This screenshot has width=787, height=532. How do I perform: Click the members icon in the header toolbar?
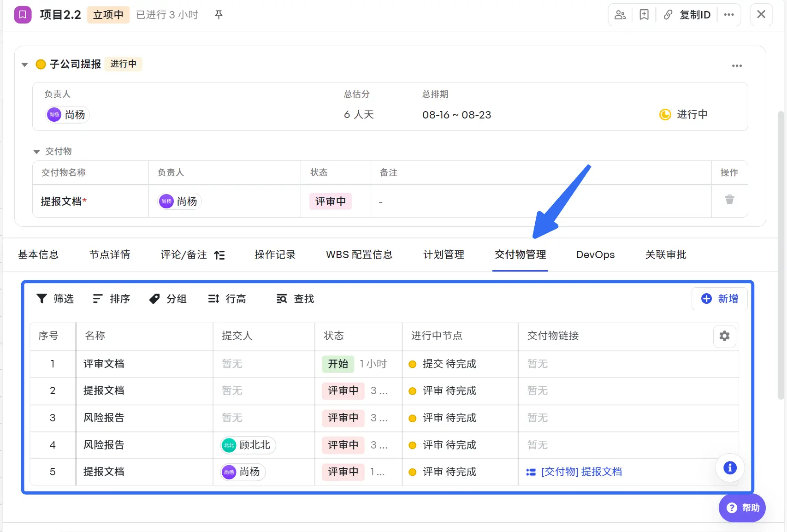coord(620,14)
